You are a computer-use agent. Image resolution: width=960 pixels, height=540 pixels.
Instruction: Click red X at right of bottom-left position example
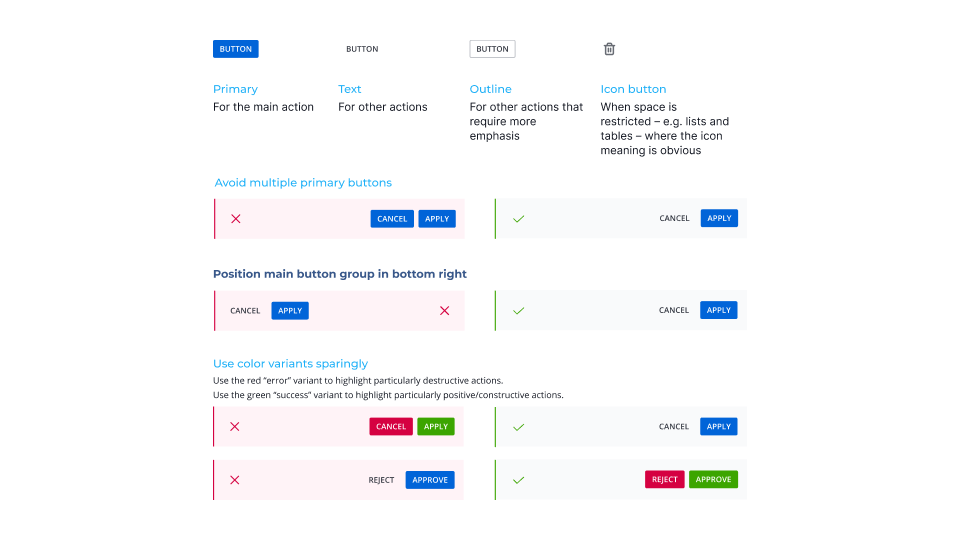pyautogui.click(x=444, y=310)
